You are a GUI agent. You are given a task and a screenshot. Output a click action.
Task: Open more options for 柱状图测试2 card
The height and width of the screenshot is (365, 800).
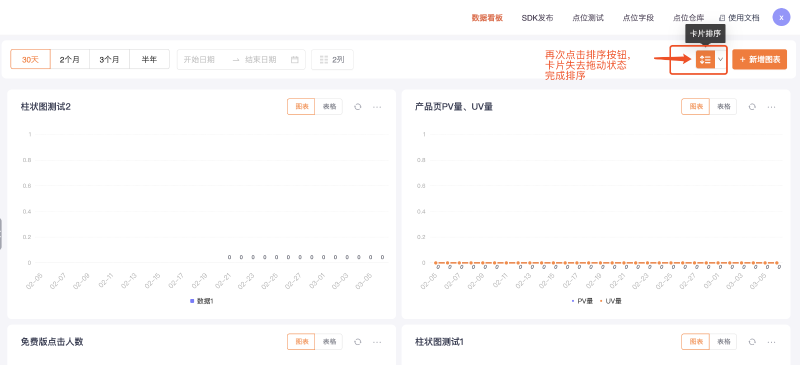(377, 107)
